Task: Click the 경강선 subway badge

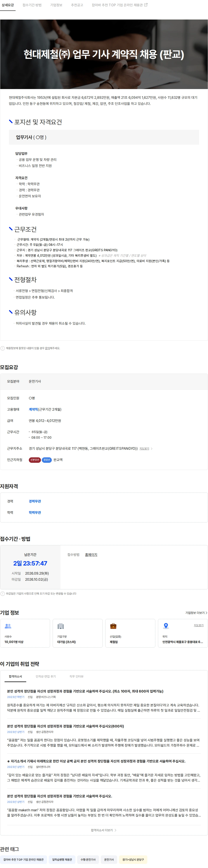Action: coord(47,460)
